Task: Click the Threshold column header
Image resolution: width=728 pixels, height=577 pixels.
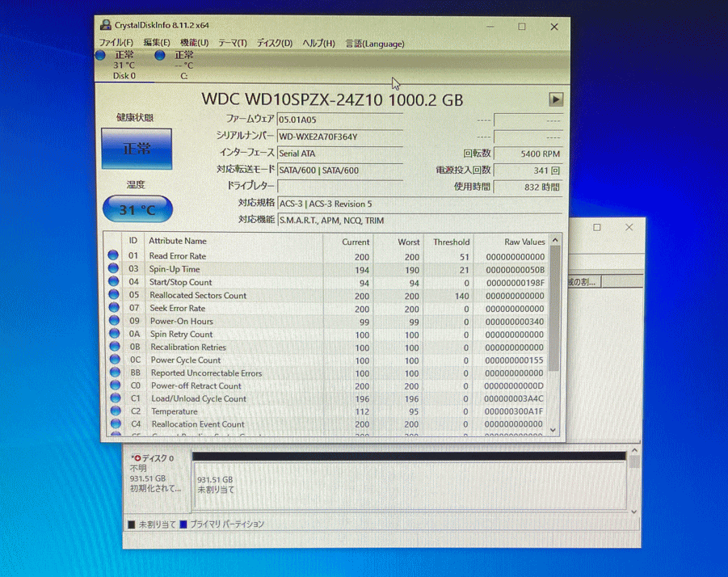Action: click(451, 242)
